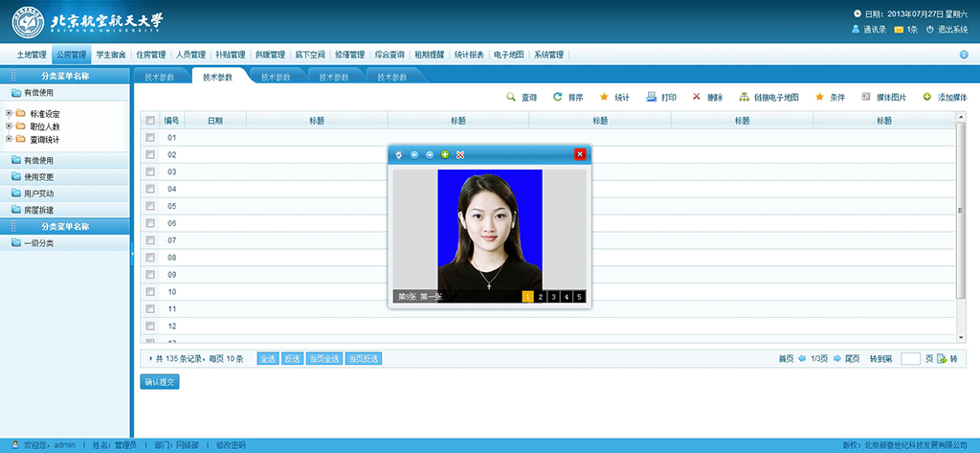
Task: Toggle the select-all header checkbox
Action: click(x=150, y=120)
